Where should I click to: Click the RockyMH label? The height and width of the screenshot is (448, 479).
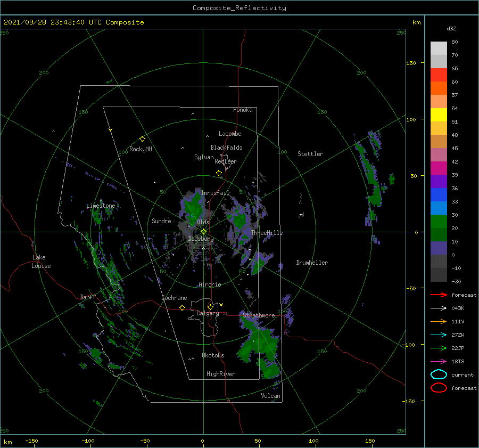pos(141,149)
